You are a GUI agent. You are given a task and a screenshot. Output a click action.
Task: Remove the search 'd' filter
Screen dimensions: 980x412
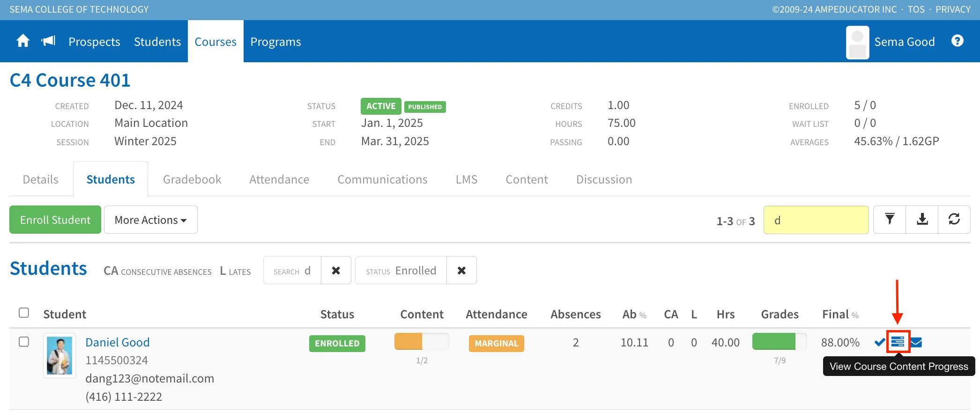tap(336, 270)
